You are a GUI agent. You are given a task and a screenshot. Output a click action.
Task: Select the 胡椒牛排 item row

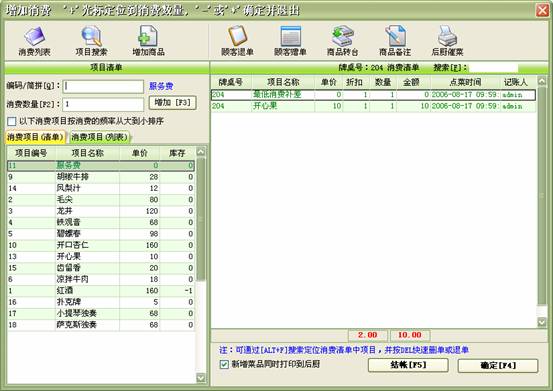[101, 177]
